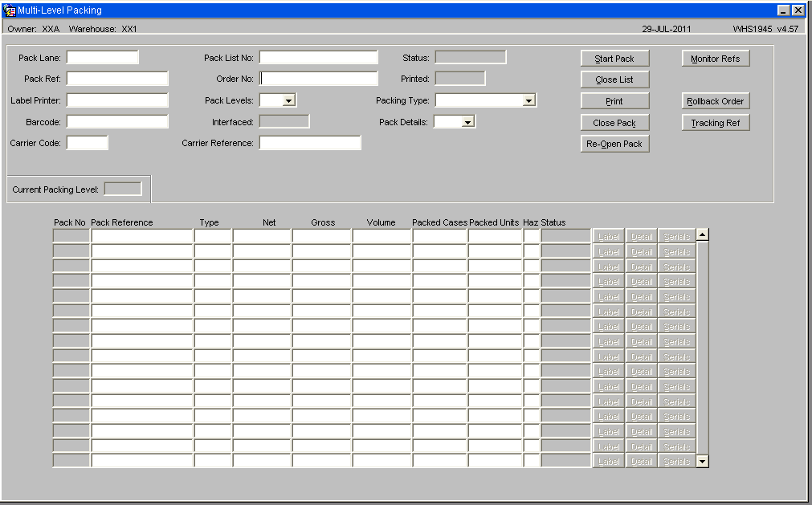Click the 'Owner: XXA' text
This screenshot has width=812, height=505.
(x=34, y=29)
